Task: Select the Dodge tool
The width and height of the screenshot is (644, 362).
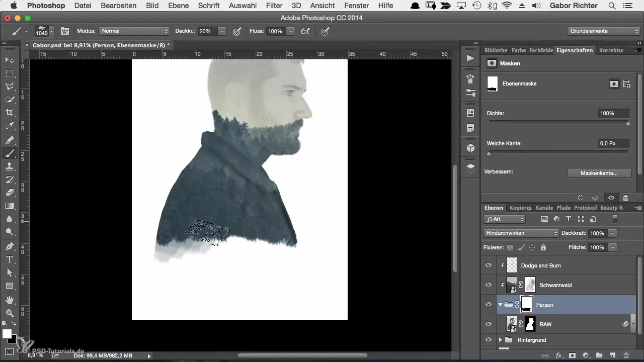Action: (x=9, y=232)
